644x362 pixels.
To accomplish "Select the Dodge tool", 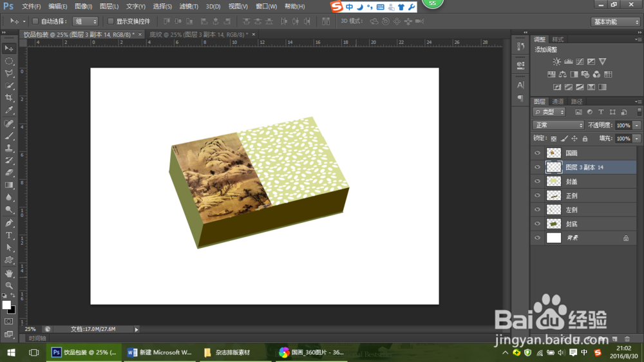I will (x=8, y=210).
